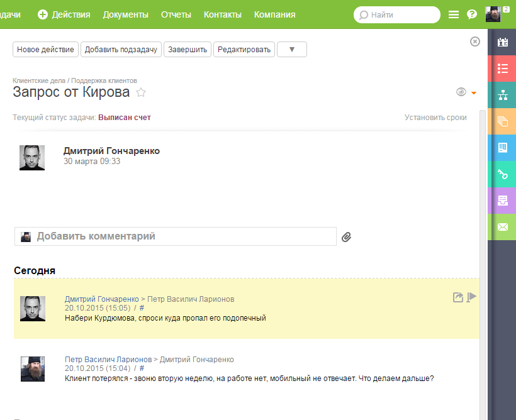This screenshot has width=516, height=420.
Task: Click the share icon on highlighted comment
Action: (x=458, y=297)
